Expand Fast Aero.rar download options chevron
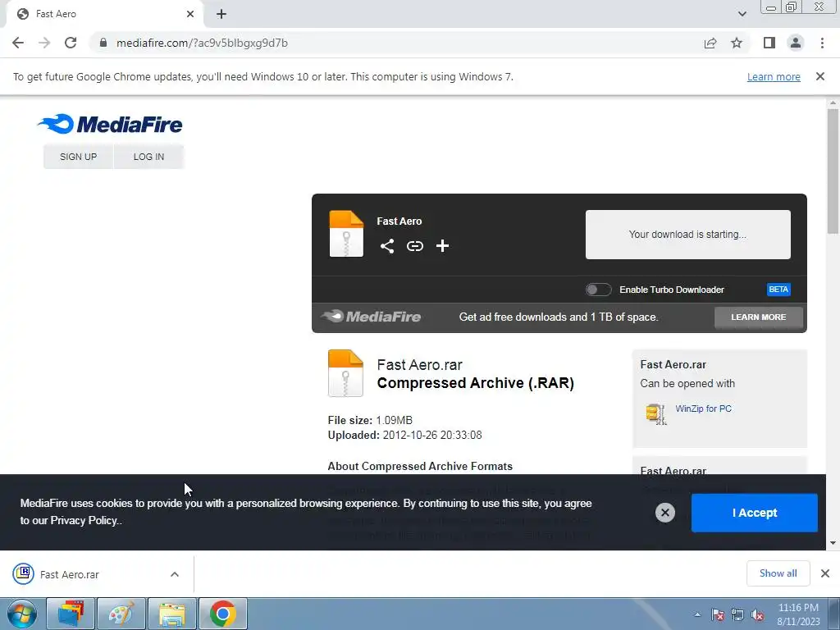 175,574
